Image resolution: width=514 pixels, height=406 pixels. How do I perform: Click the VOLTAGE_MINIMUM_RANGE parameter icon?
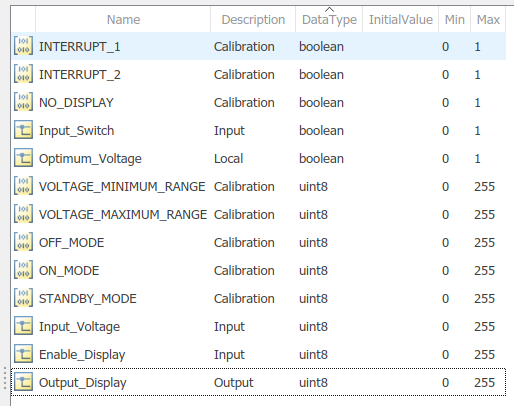tap(23, 186)
